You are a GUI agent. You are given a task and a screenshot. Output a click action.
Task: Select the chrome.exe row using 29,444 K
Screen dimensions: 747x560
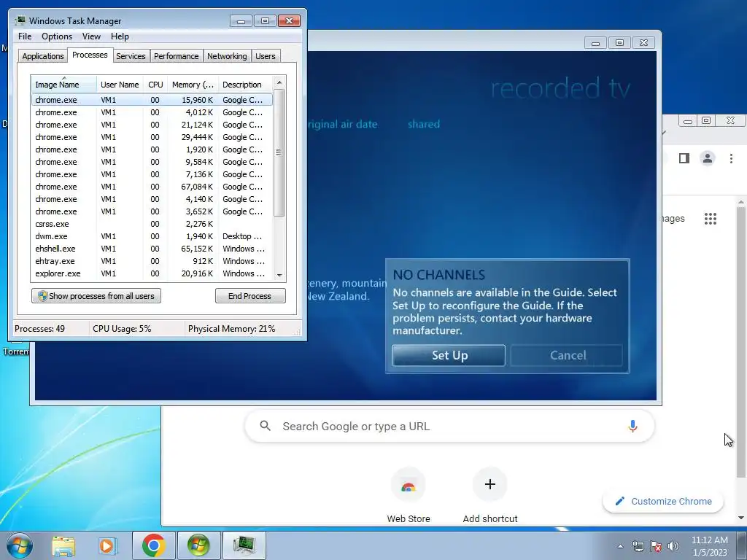point(152,137)
